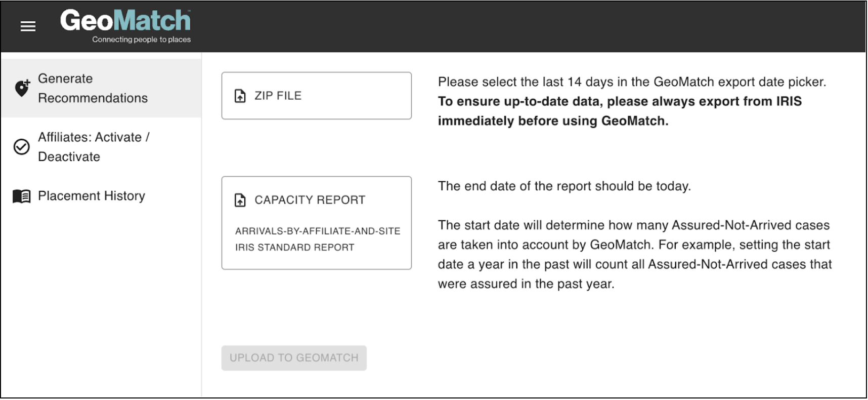This screenshot has height=400, width=868.
Task: Click the Generate Recommendations pin icon
Action: [x=22, y=88]
